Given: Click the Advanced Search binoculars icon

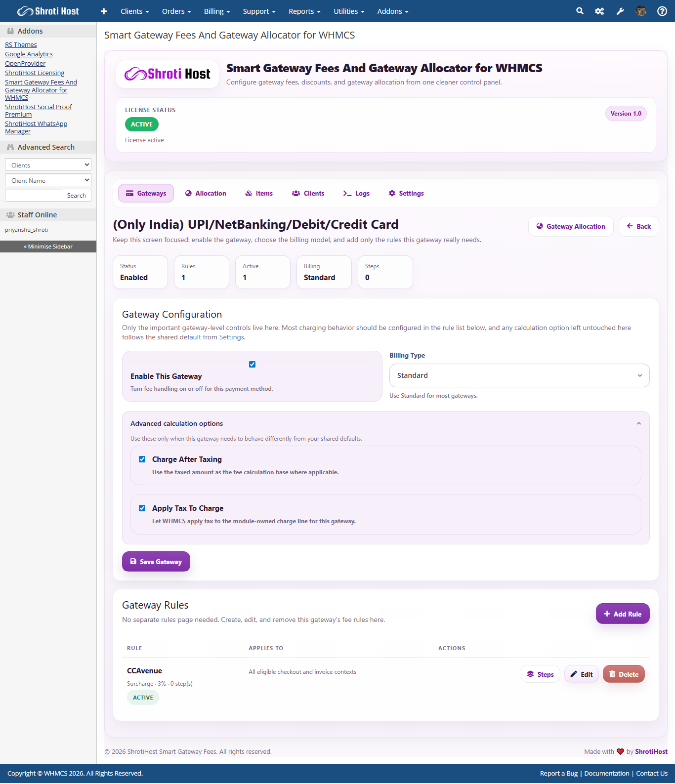Looking at the screenshot, I should click(10, 147).
